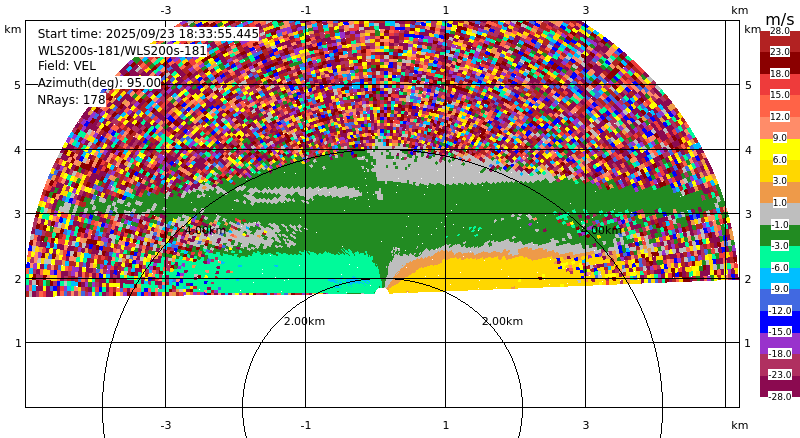Select the 15.0 color bar tick label
The width and height of the screenshot is (800, 438).
pos(780,95)
